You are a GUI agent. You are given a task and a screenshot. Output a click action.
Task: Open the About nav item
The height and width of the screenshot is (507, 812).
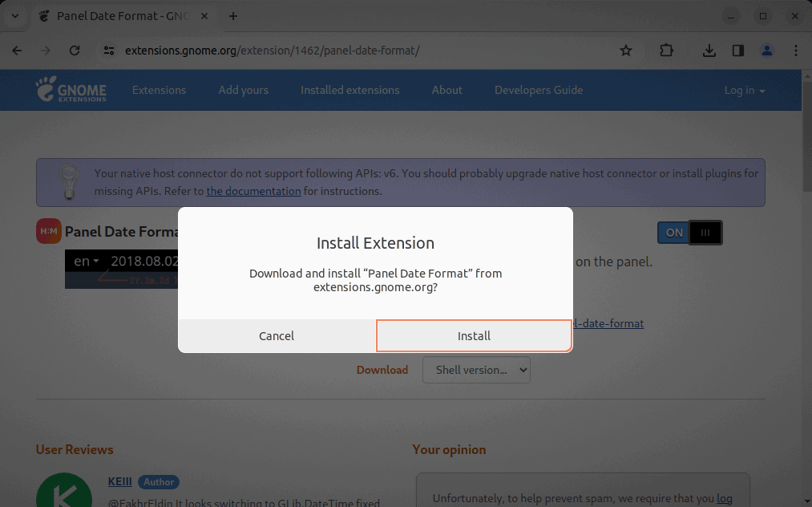[x=447, y=90]
